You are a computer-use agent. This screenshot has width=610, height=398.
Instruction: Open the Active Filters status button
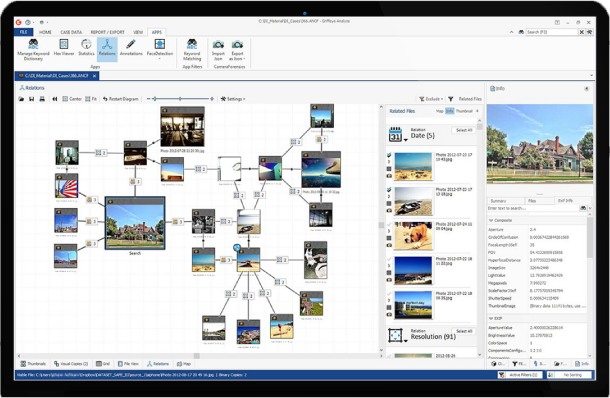click(521, 375)
